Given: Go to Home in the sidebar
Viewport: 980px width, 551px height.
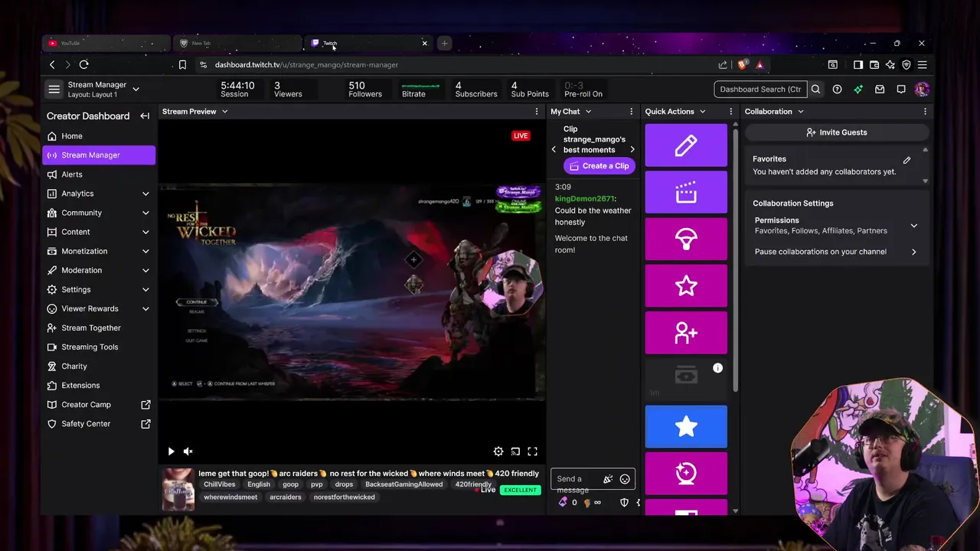Looking at the screenshot, I should [x=100, y=136].
